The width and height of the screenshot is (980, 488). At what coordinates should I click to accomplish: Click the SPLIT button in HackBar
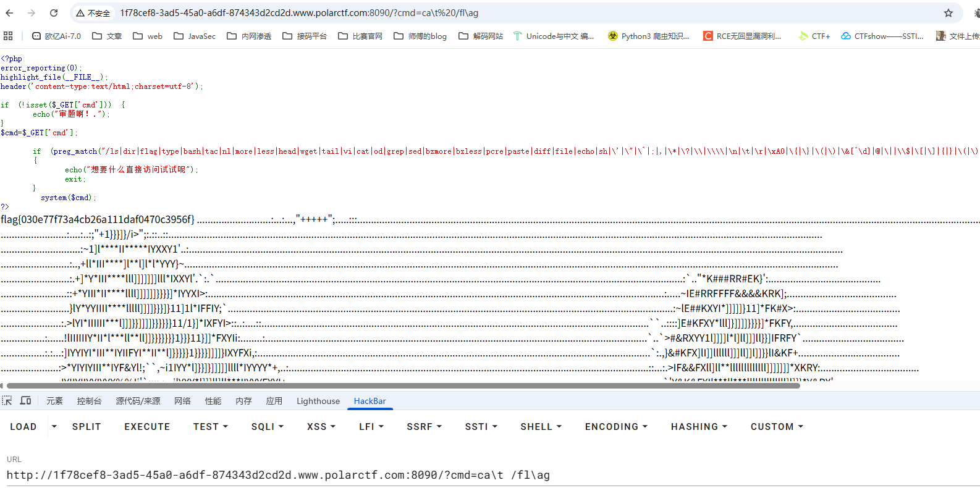[x=87, y=426]
